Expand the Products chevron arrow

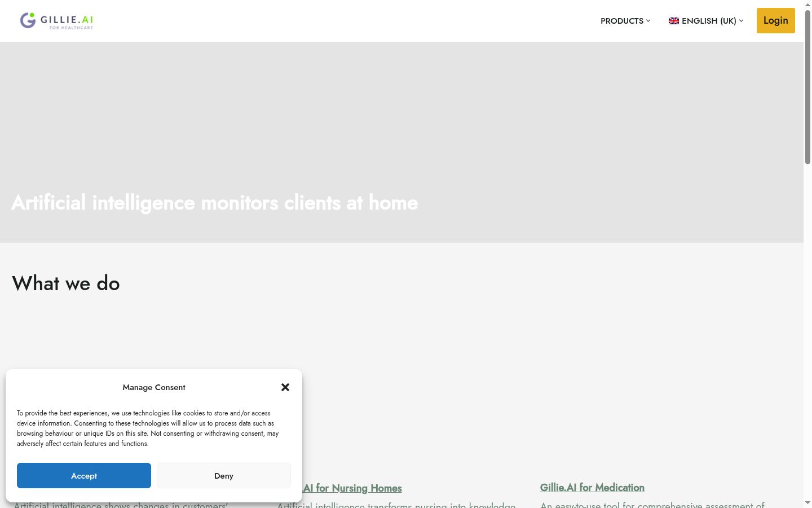coord(648,21)
